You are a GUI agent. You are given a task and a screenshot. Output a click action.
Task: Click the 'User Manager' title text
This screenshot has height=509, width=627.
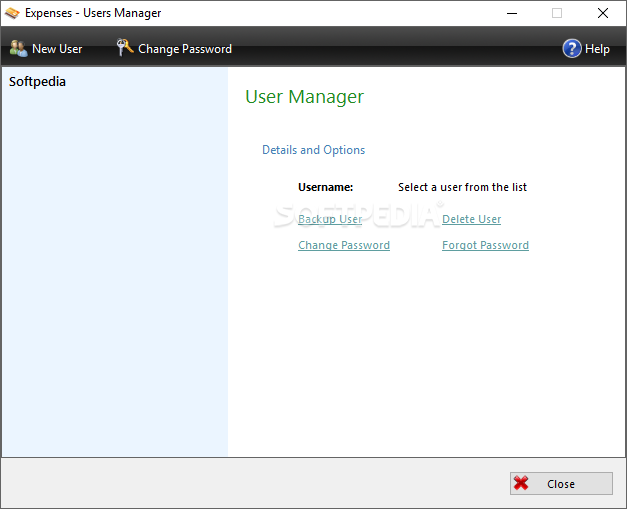click(x=304, y=97)
